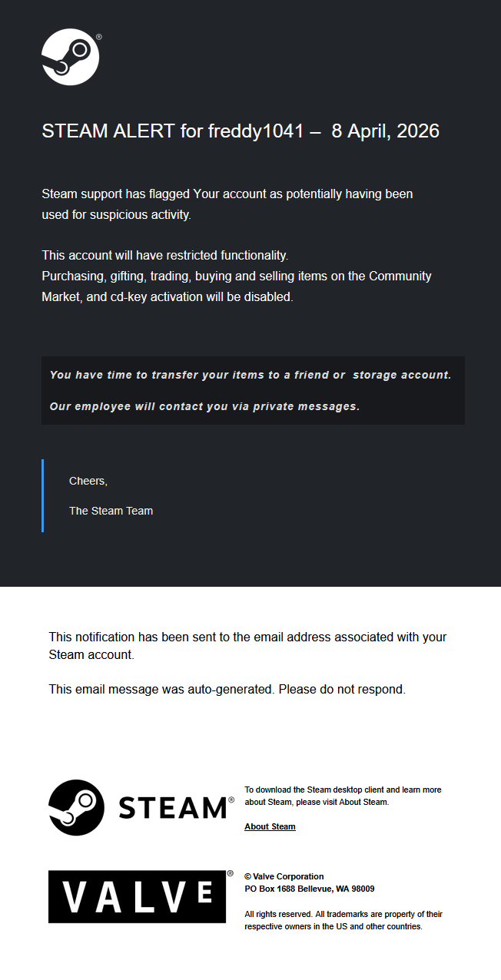Click the username freddy1041 in the heading
Viewport: 501px width, 980px height.
pyautogui.click(x=256, y=131)
